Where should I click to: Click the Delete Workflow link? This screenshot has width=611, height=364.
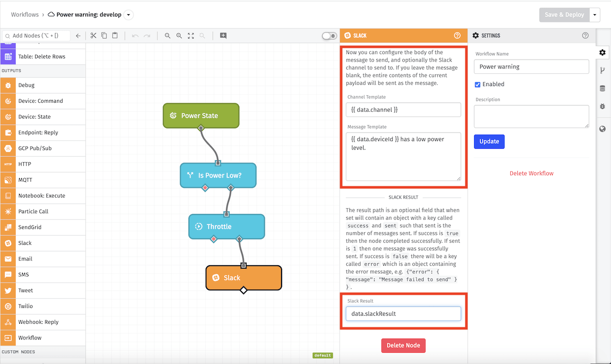(x=532, y=174)
